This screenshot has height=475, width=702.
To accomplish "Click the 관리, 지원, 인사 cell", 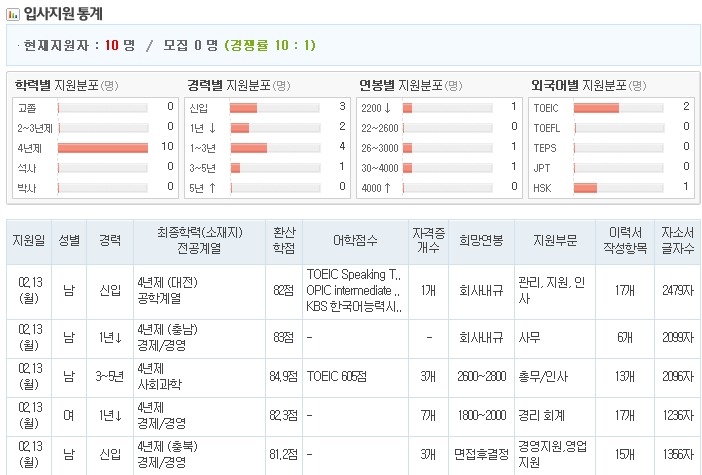I will pos(555,291).
